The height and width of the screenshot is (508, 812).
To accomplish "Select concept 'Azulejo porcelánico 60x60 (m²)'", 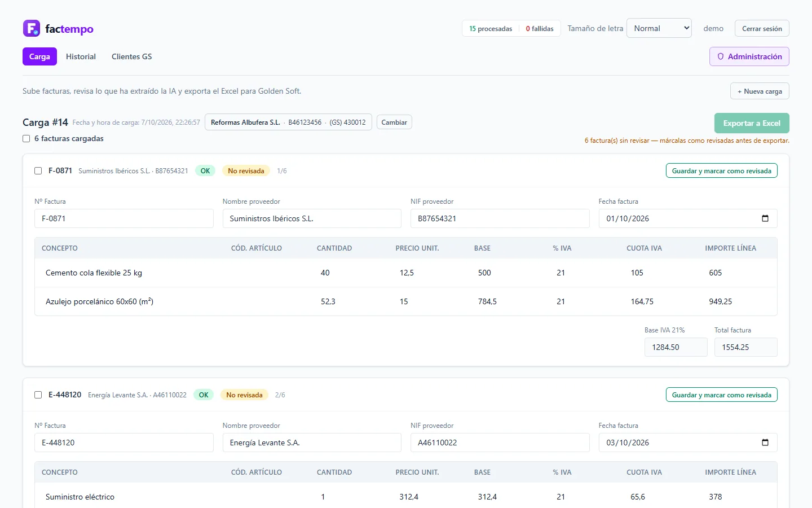I will [x=100, y=301].
